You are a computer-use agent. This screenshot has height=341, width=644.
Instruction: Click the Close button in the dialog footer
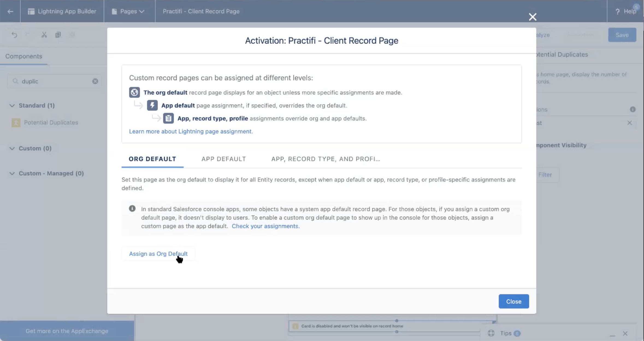pyautogui.click(x=514, y=301)
